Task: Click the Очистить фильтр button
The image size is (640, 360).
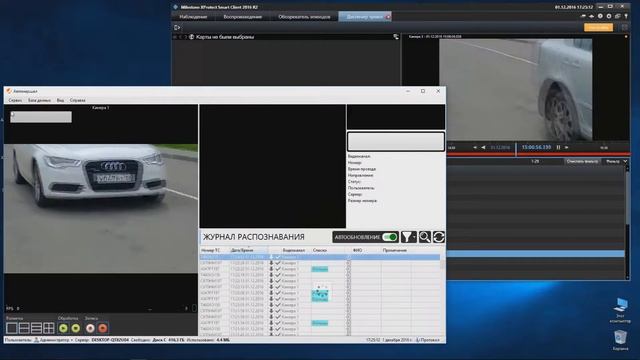Action: (x=582, y=162)
